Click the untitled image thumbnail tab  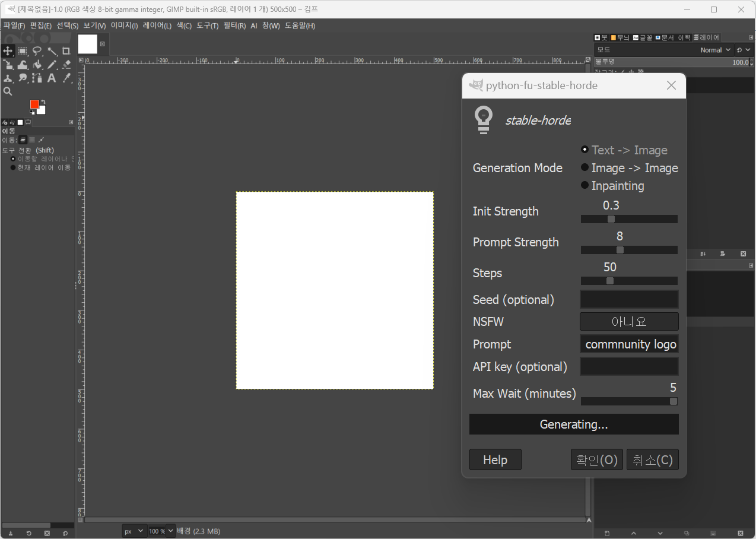pos(87,44)
